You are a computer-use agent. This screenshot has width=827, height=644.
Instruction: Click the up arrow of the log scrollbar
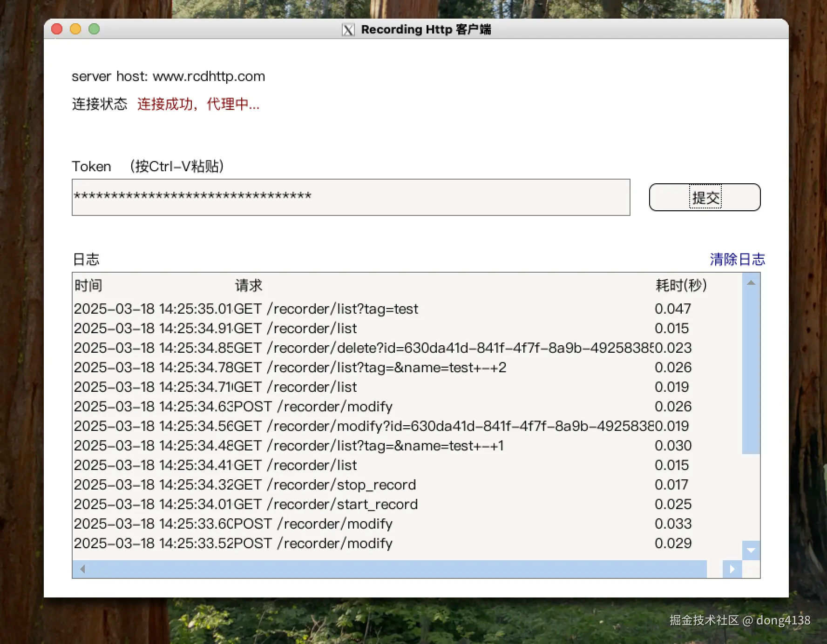click(751, 282)
